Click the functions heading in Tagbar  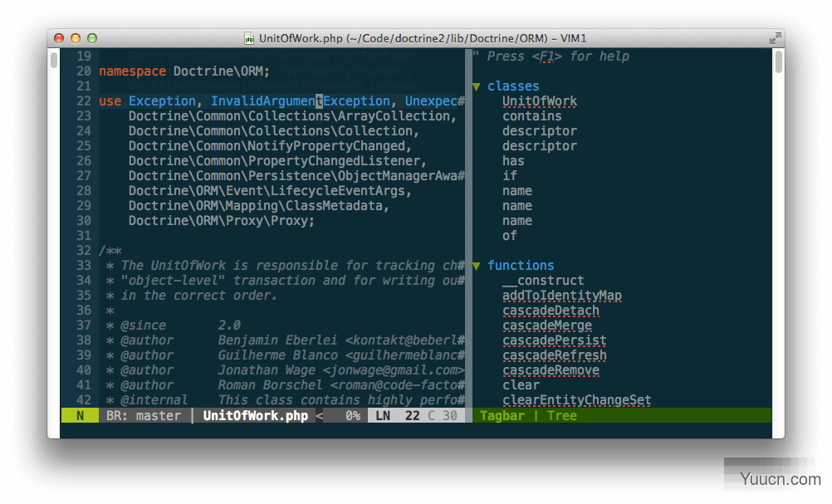tap(521, 265)
